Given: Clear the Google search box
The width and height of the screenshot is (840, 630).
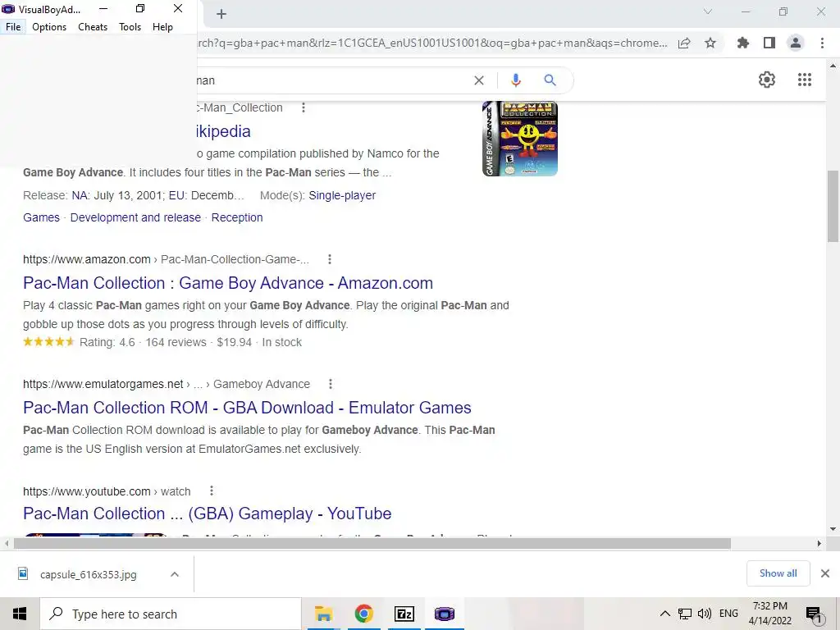Looking at the screenshot, I should (479, 80).
